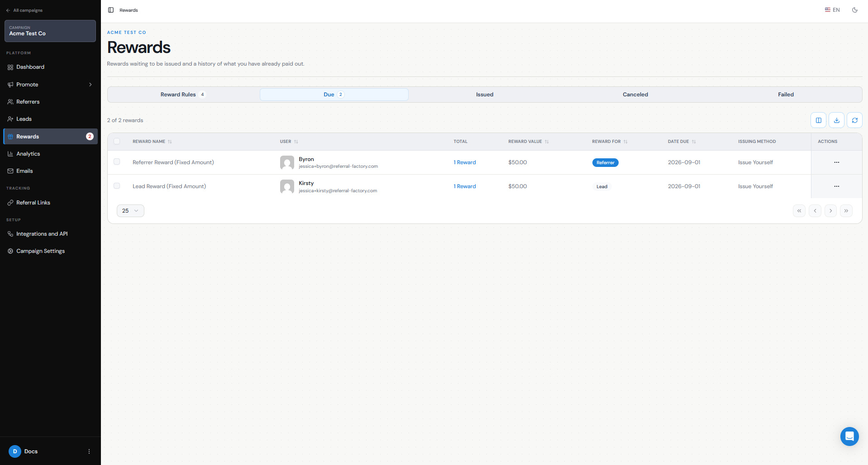Check the Lead Reward (Fixed Amount) row
The image size is (868, 465).
(117, 186)
